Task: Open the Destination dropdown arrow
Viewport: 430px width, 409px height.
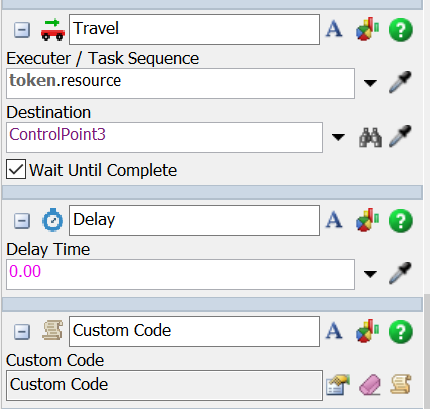Action: click(338, 137)
